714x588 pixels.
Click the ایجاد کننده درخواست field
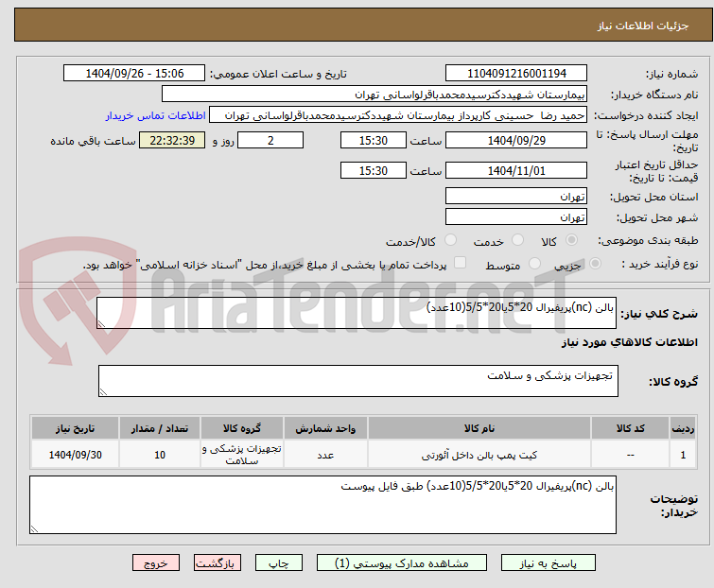[x=398, y=115]
